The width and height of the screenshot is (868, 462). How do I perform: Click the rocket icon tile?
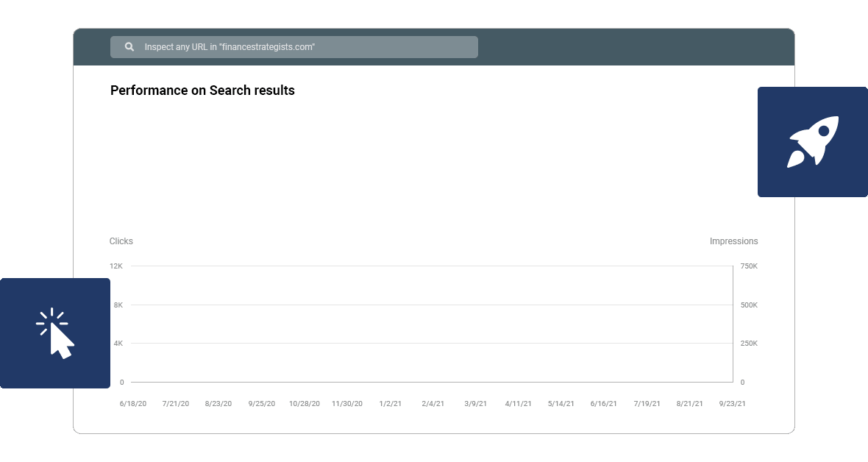[x=813, y=142]
